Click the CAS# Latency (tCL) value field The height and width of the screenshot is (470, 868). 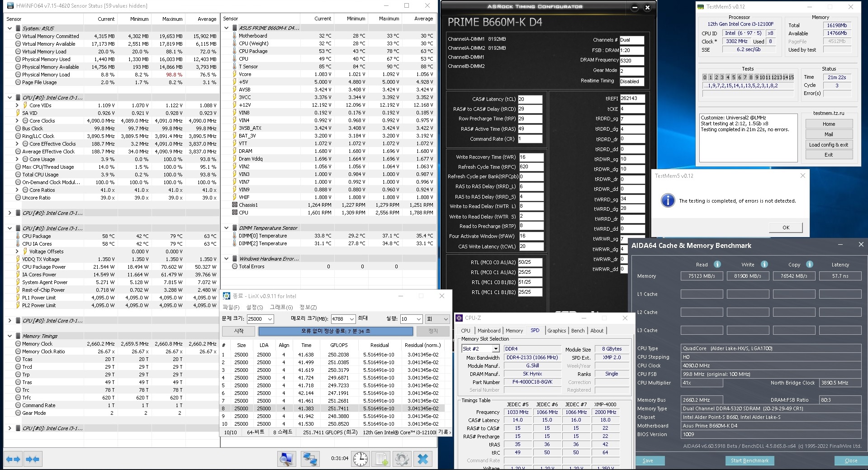(x=530, y=99)
